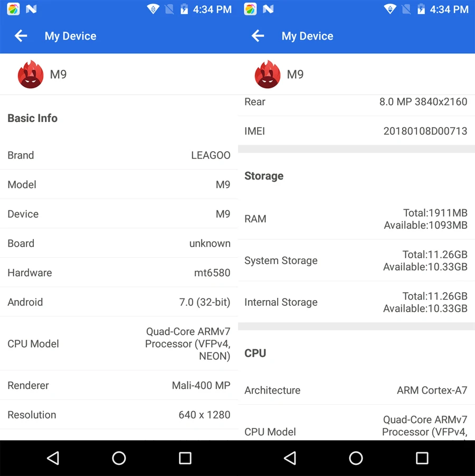Image resolution: width=475 pixels, height=476 pixels.
Task: Select the System Storage row
Action: (356, 260)
